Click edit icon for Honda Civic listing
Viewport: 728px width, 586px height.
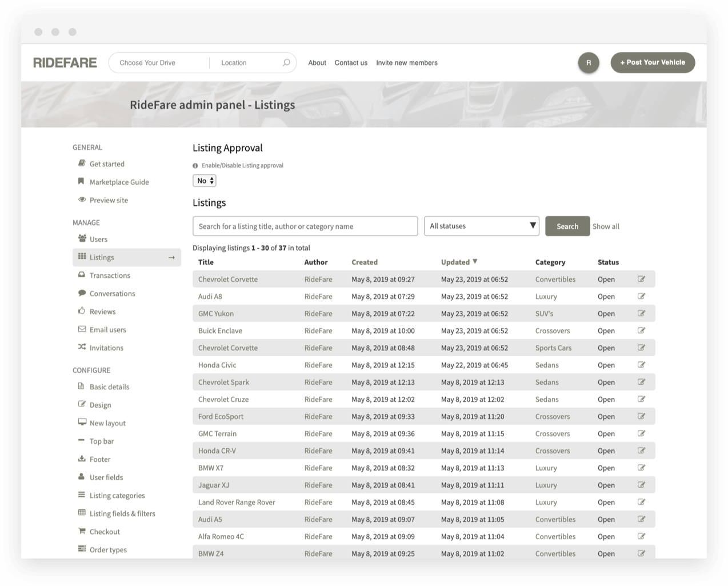641,365
